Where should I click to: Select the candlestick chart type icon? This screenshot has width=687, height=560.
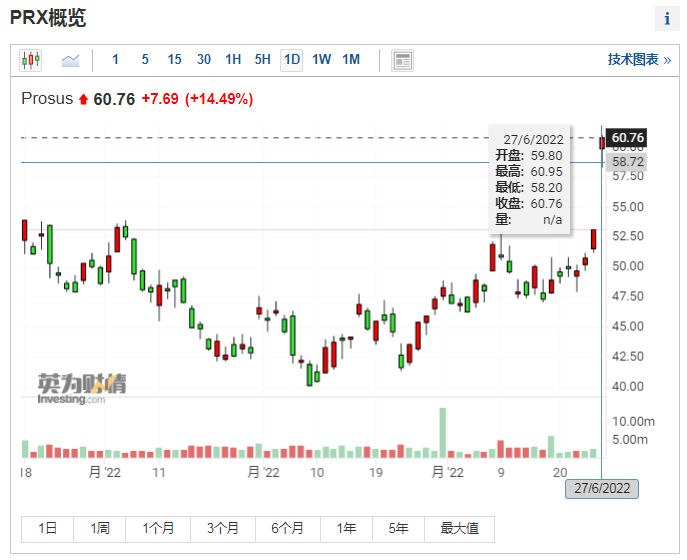click(x=30, y=60)
